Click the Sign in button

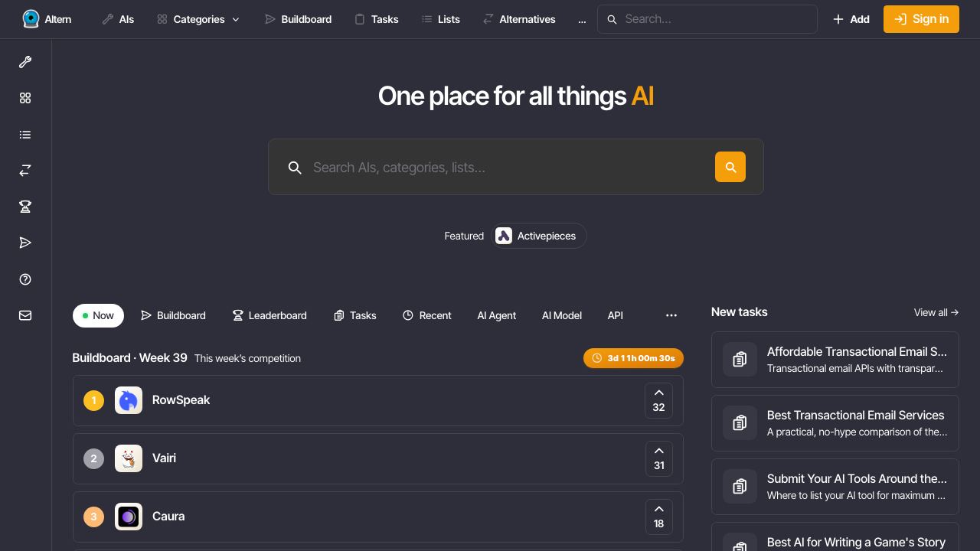[921, 19]
